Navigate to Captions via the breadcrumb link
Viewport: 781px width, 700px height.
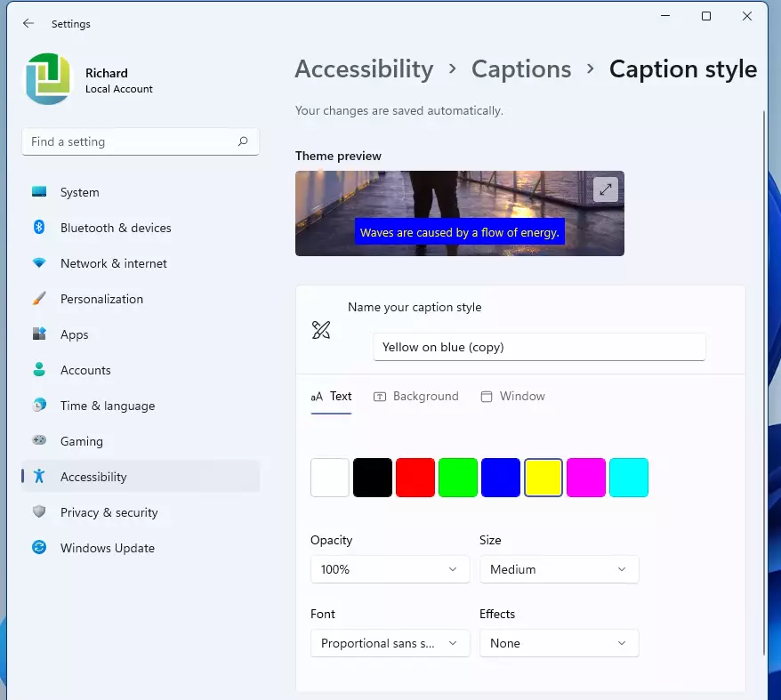pyautogui.click(x=521, y=68)
